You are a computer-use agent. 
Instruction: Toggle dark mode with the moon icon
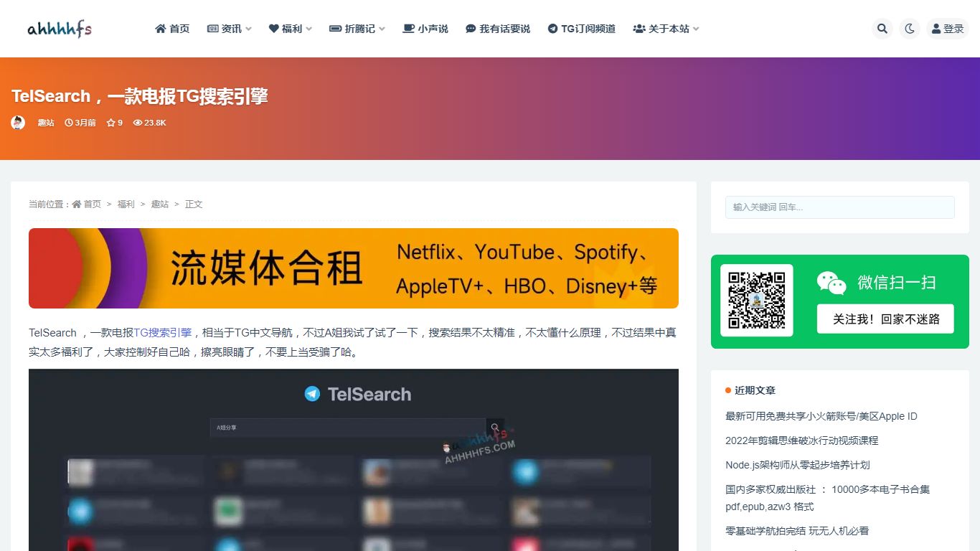pos(910,29)
